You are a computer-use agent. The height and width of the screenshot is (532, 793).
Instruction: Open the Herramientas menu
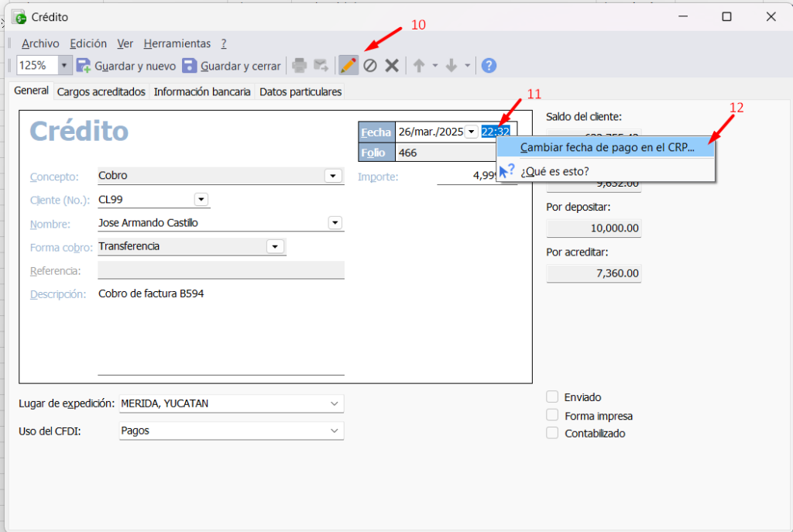177,43
